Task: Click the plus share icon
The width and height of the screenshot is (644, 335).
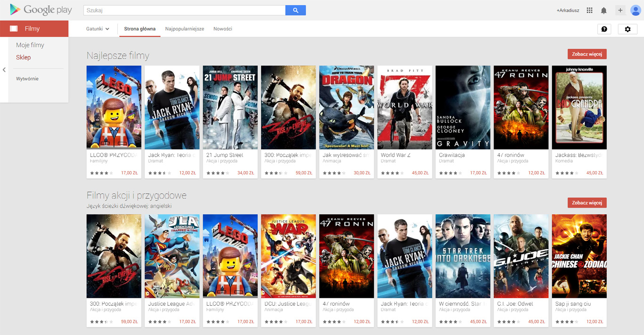Action: [620, 10]
